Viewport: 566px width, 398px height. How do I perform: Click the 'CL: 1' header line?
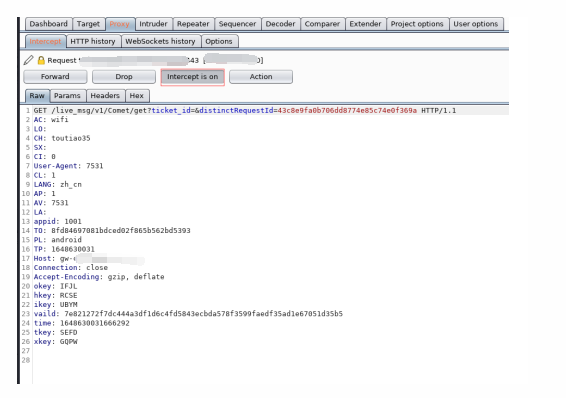pyautogui.click(x=44, y=175)
